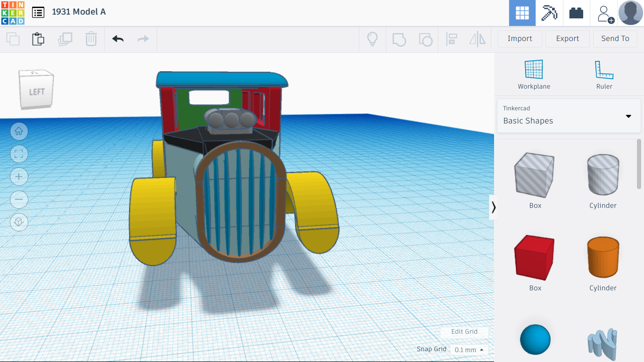Redo the last action
The height and width of the screenshot is (362, 644).
(x=143, y=39)
